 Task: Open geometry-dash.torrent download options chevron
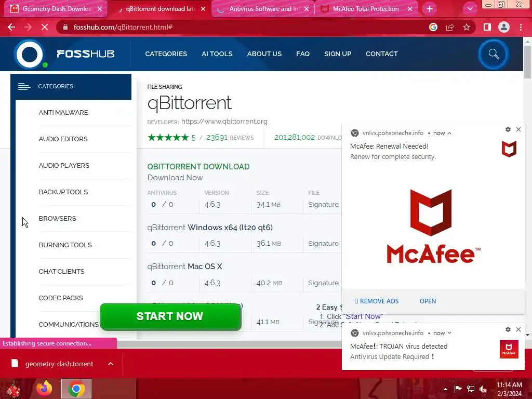coord(111,364)
